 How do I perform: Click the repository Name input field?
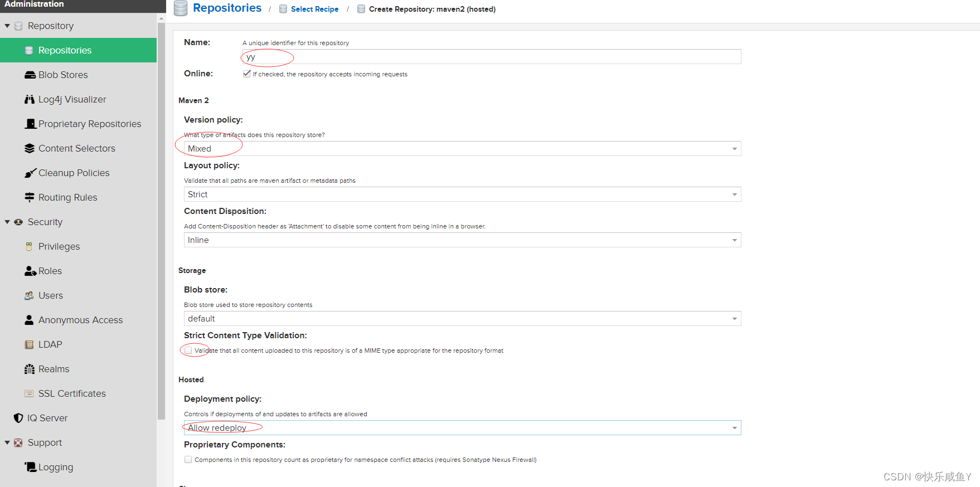[491, 57]
